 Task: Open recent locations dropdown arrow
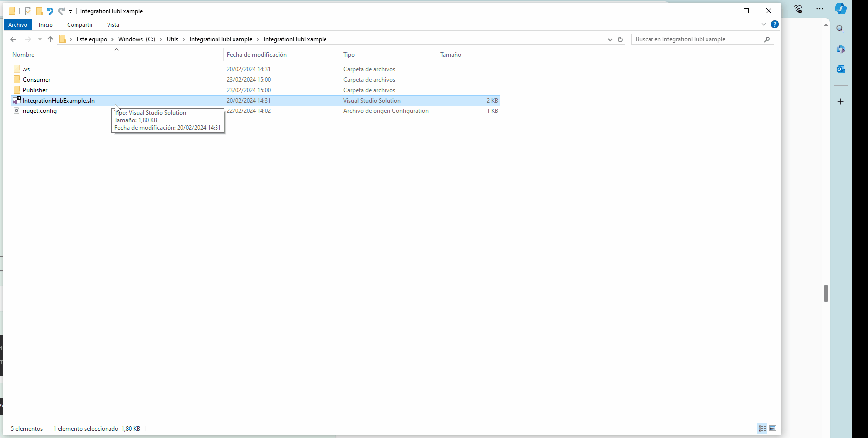click(40, 39)
